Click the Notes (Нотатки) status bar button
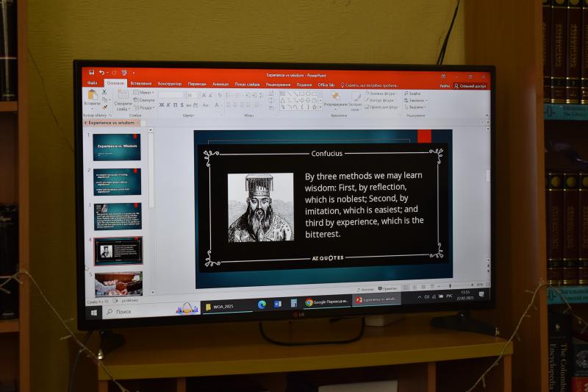This screenshot has height=392, width=588. 365,289
